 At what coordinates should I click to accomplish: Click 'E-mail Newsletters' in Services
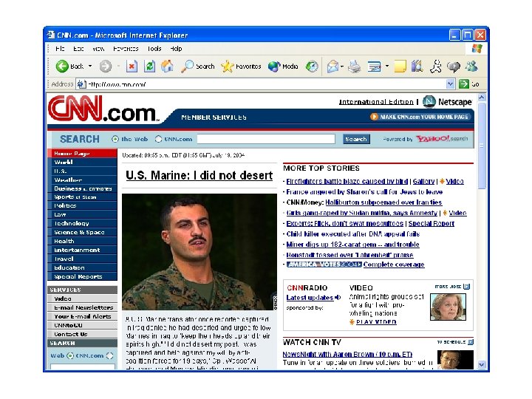pos(83,307)
